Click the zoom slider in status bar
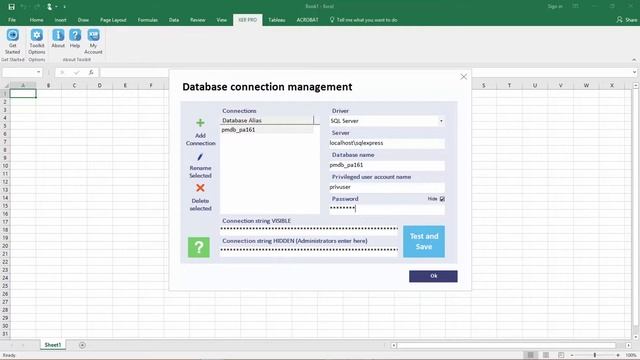 click(x=595, y=355)
